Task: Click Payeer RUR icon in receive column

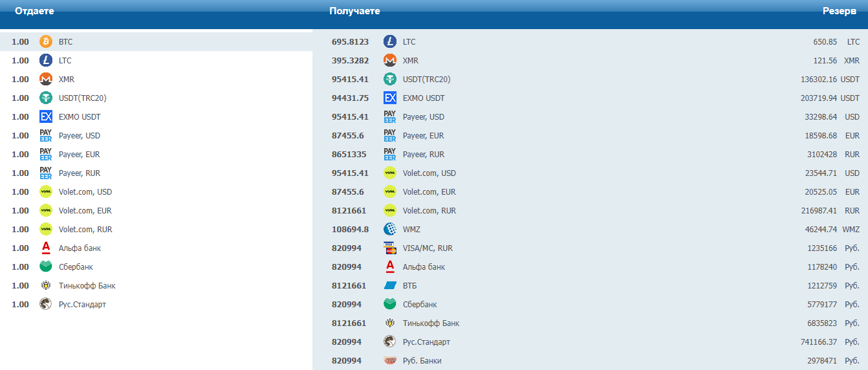Action: pyautogui.click(x=390, y=154)
